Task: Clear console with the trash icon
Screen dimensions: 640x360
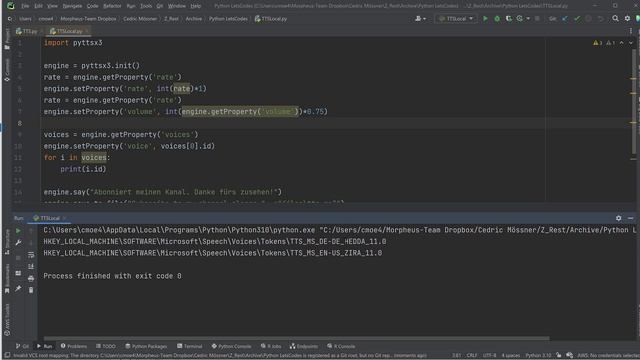Action: 31,290
